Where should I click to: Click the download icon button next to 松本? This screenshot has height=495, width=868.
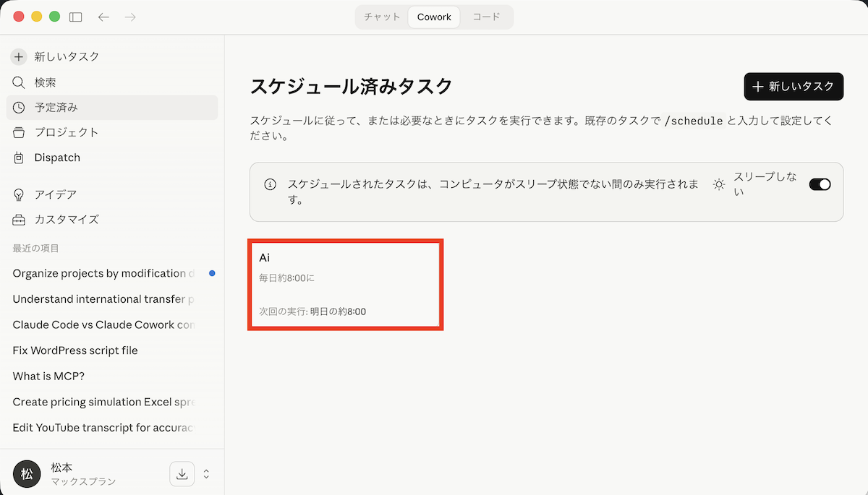(x=182, y=474)
